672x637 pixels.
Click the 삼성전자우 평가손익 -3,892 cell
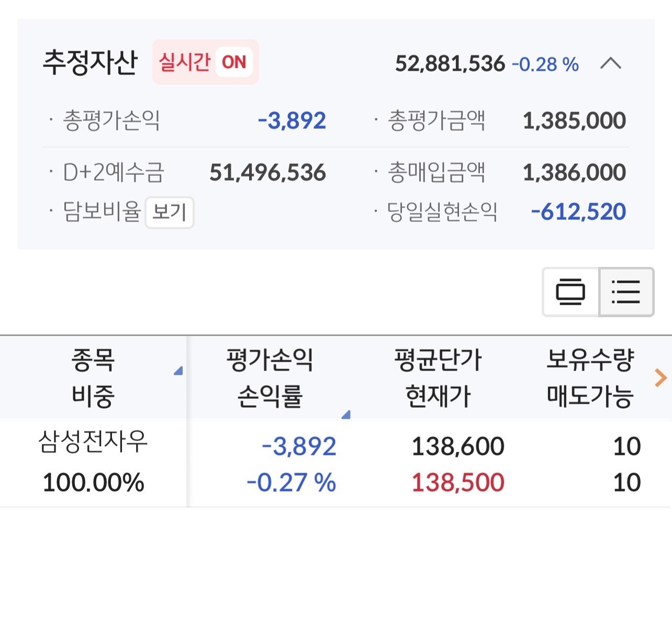298,446
